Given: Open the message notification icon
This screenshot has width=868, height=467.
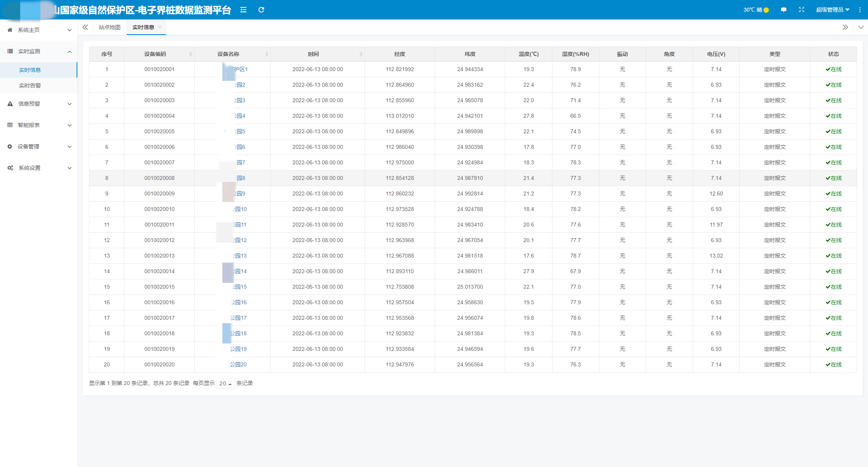Looking at the screenshot, I should tap(783, 10).
